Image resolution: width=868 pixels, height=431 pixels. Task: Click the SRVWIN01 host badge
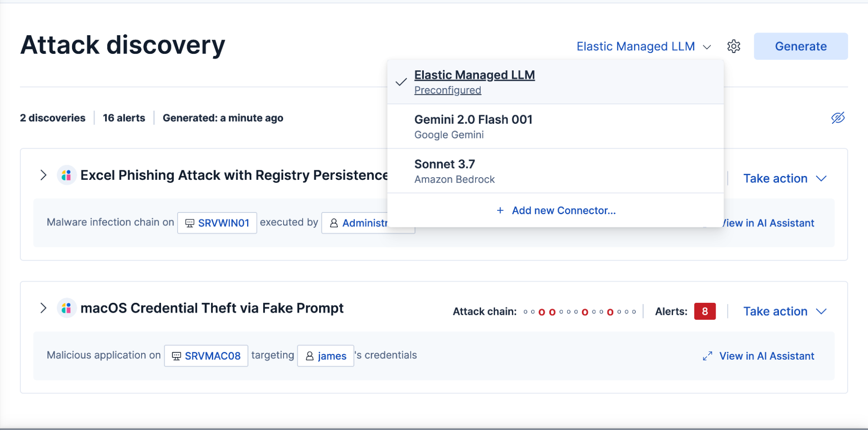click(217, 223)
